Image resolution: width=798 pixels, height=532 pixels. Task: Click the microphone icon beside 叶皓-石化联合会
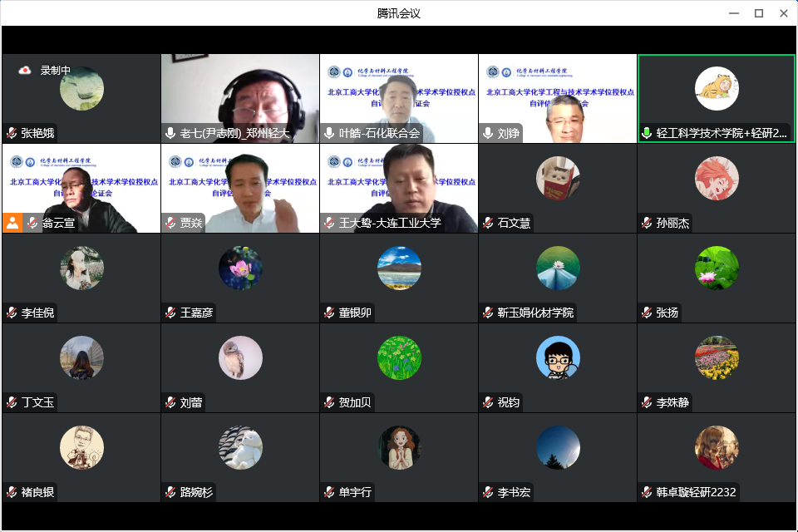328,131
